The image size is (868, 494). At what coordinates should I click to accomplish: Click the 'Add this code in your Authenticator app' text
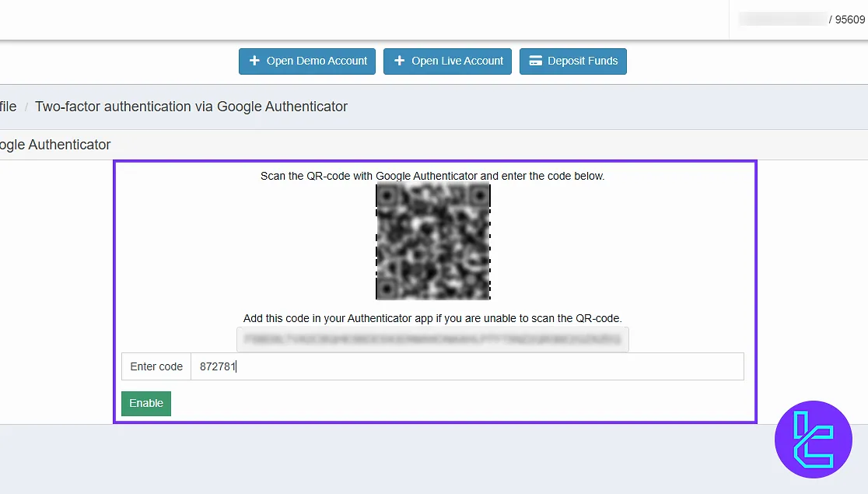click(432, 318)
